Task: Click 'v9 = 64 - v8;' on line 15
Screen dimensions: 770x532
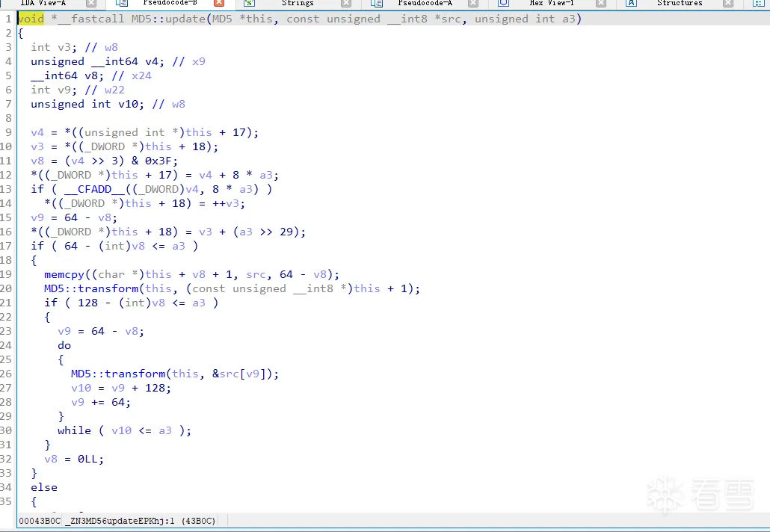Action: point(74,218)
